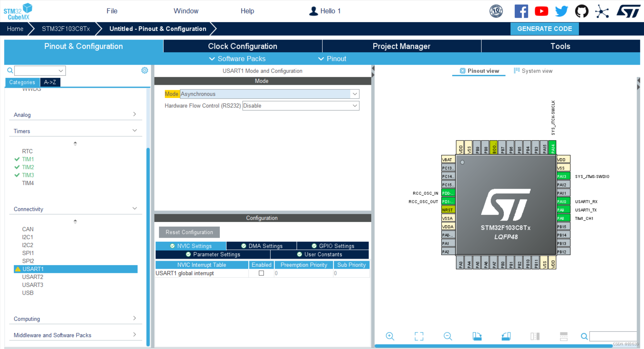Click the green PA14 pin on chip
Image resolution: width=644 pixels, height=349 pixels.
tap(552, 148)
